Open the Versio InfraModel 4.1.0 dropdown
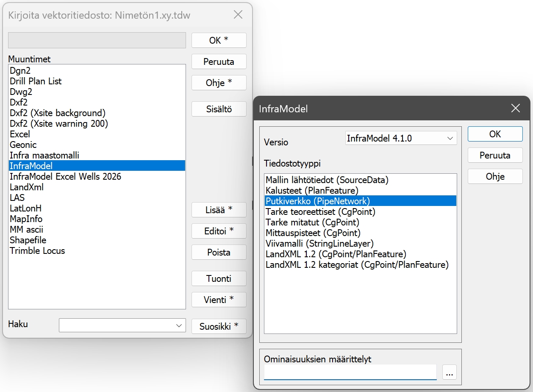Image resolution: width=533 pixels, height=392 pixels. pyautogui.click(x=401, y=138)
